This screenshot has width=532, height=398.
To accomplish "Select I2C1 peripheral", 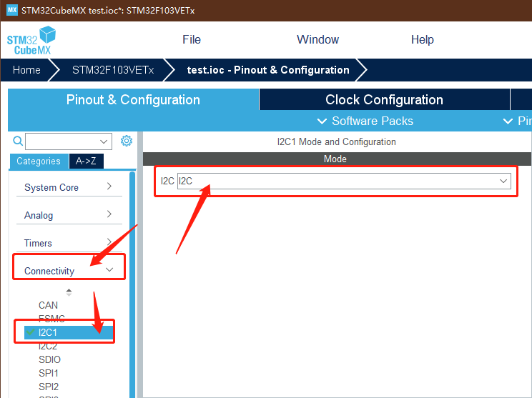I will (x=69, y=332).
